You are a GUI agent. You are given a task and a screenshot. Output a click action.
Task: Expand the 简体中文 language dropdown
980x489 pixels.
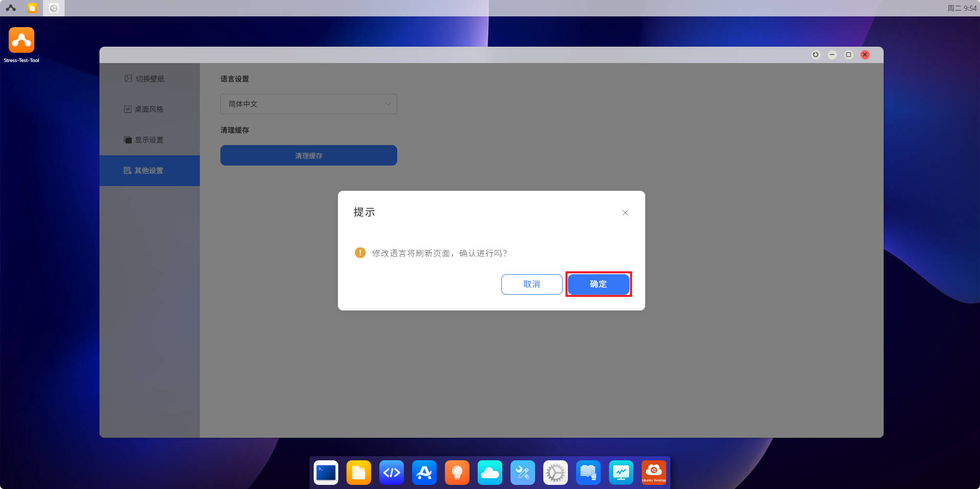309,104
